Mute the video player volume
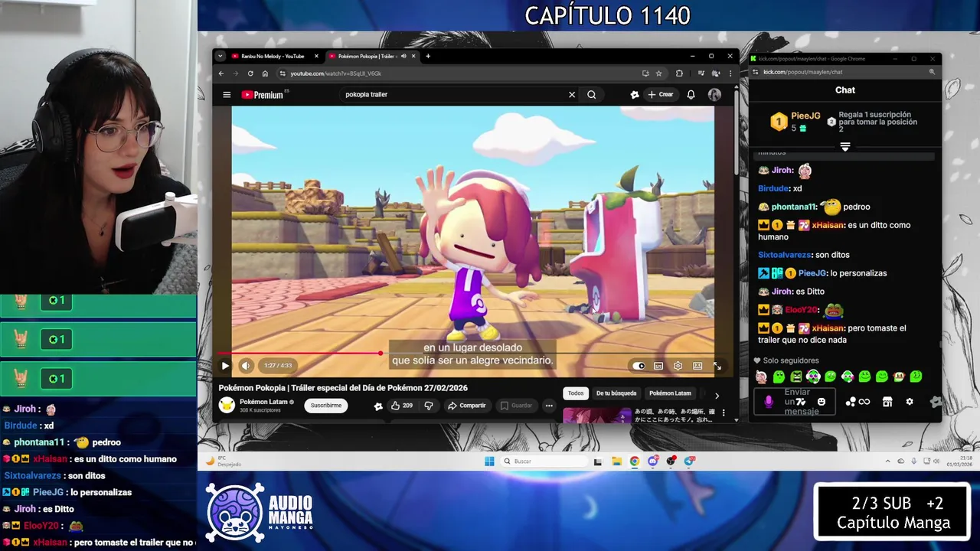This screenshot has width=980, height=551. pos(246,366)
